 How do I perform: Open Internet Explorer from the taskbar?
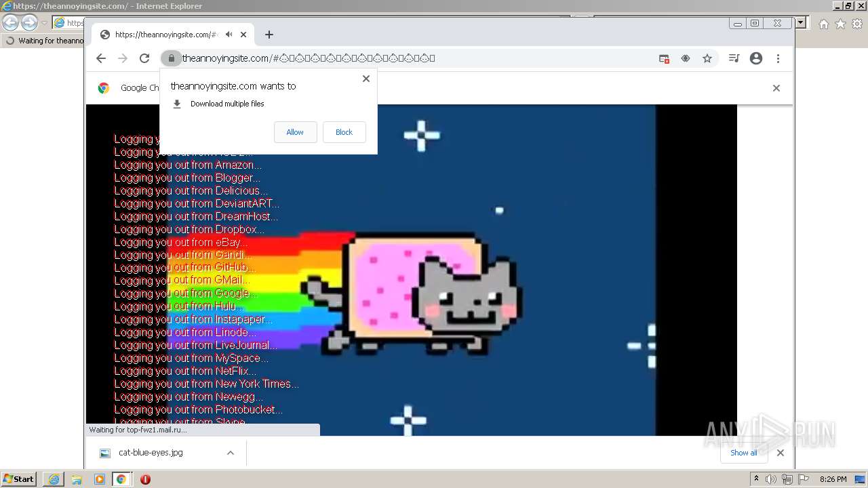(54, 479)
